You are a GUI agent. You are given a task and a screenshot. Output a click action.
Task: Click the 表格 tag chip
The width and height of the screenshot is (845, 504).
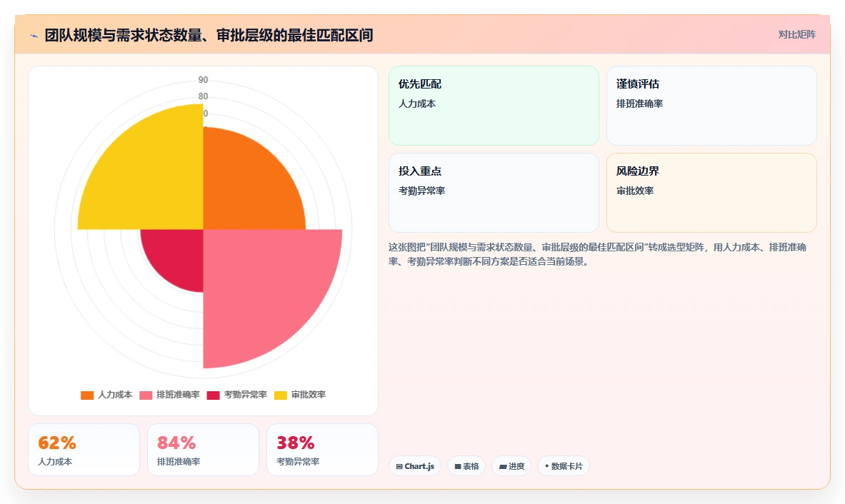(x=466, y=466)
